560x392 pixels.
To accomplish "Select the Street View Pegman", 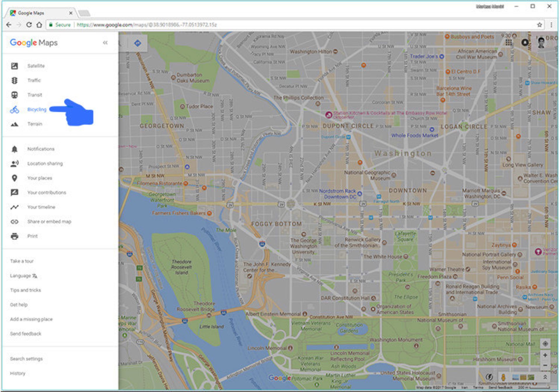I will (503, 377).
